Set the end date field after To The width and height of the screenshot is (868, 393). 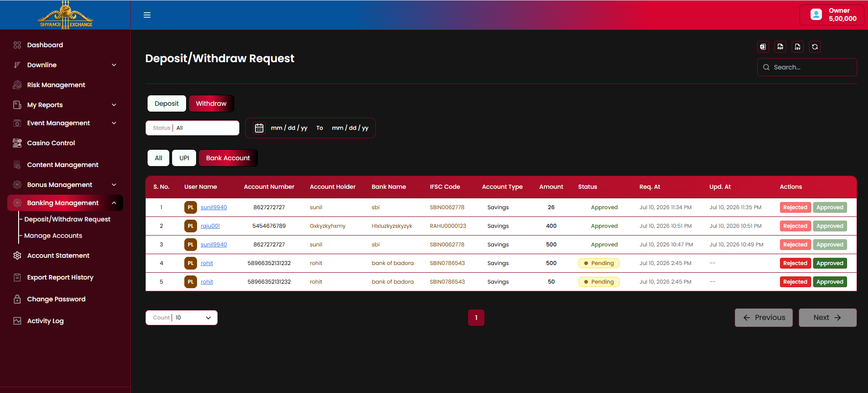350,128
